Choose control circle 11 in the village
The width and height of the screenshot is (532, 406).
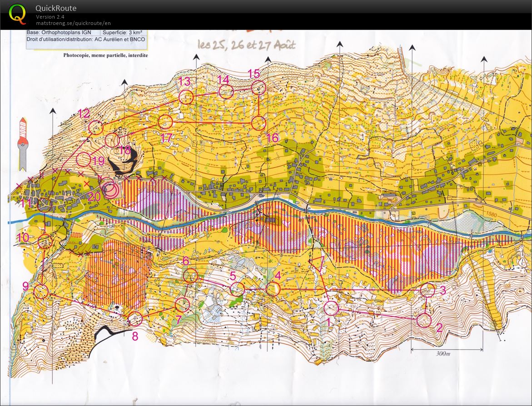pyautogui.click(x=44, y=205)
